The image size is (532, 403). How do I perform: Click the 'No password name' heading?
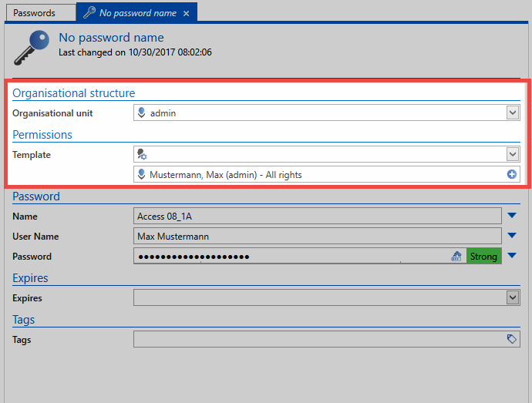(111, 37)
